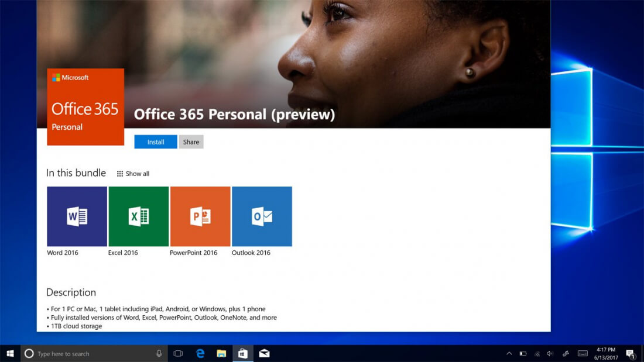Click the taskbar clock and date

[606, 353]
